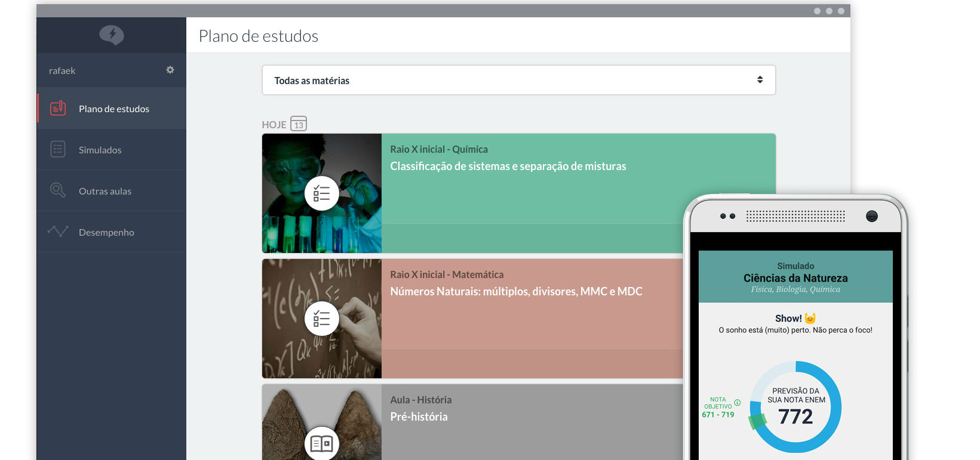Click the info icon beside Nota Objetivo
This screenshot has height=460, width=980.
coord(738,402)
